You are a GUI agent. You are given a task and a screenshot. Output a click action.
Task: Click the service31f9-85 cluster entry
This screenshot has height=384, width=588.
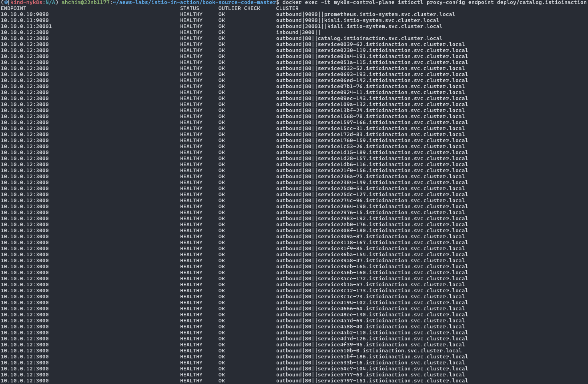370,249
